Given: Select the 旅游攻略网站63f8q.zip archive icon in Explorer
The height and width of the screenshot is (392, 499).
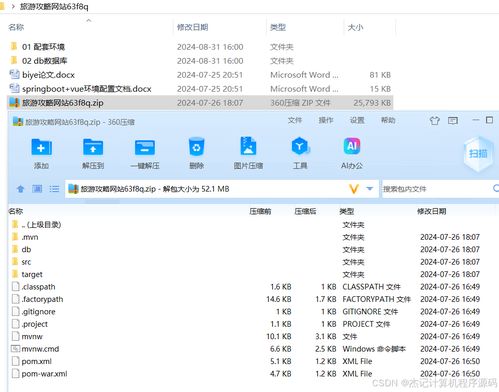Looking at the screenshot, I should [x=14, y=102].
